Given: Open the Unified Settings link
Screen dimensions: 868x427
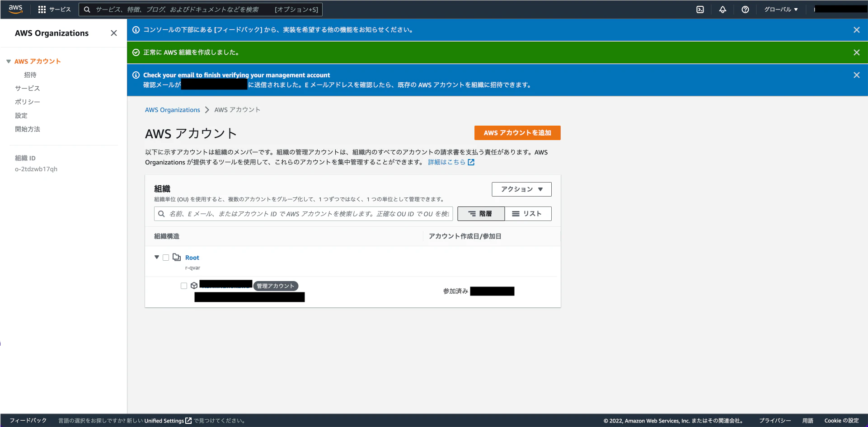Looking at the screenshot, I should (164, 421).
